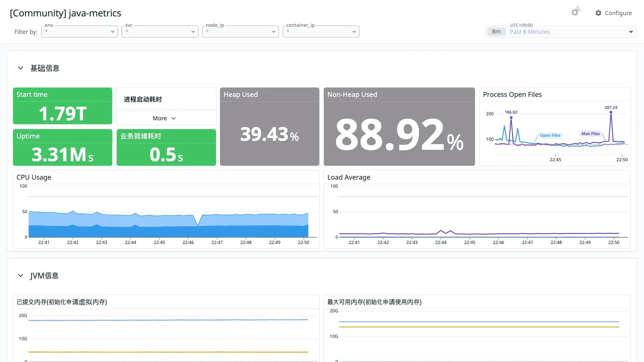This screenshot has height=362, width=644.
Task: Click the Open Files legend label
Action: click(550, 135)
